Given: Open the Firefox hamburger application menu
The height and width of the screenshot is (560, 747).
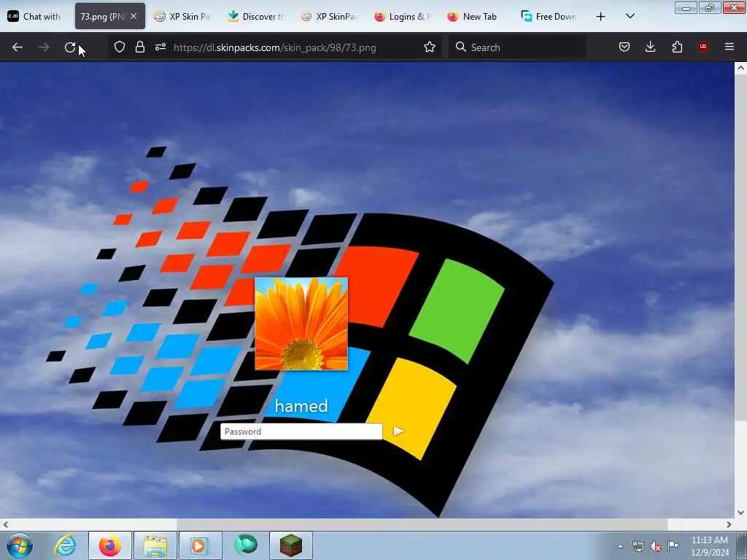Looking at the screenshot, I should [729, 47].
